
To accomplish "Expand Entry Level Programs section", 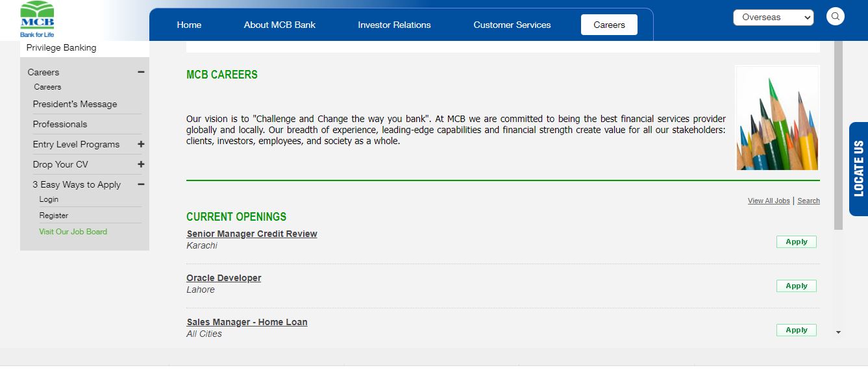I will coord(141,144).
